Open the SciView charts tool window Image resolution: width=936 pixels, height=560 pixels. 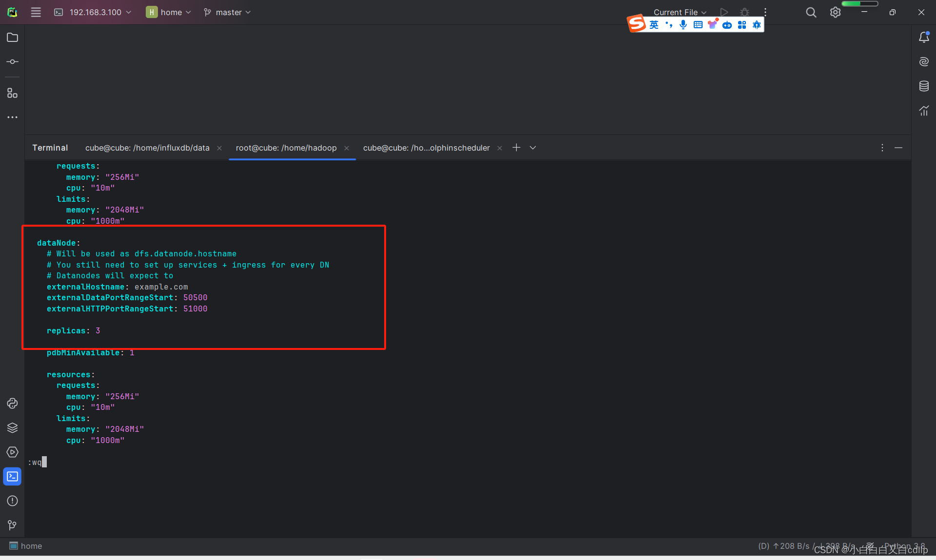pos(924,111)
